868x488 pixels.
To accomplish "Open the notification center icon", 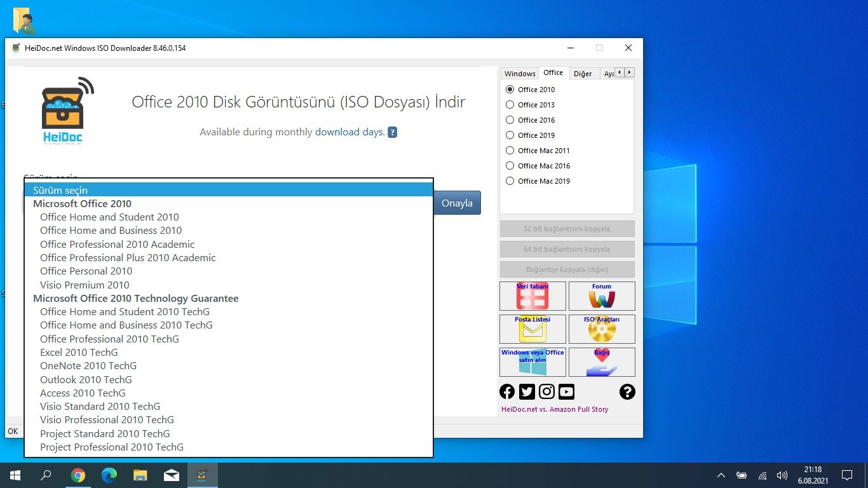I will tap(846, 475).
